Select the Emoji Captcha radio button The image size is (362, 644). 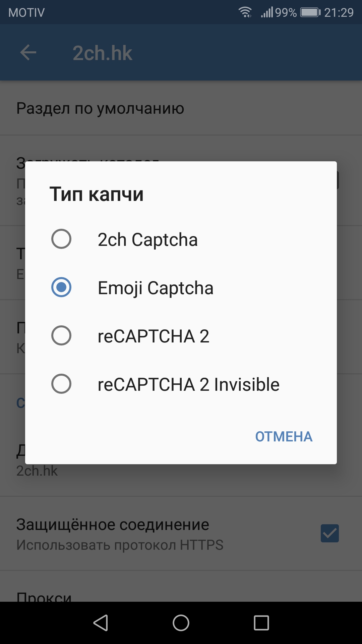61,287
